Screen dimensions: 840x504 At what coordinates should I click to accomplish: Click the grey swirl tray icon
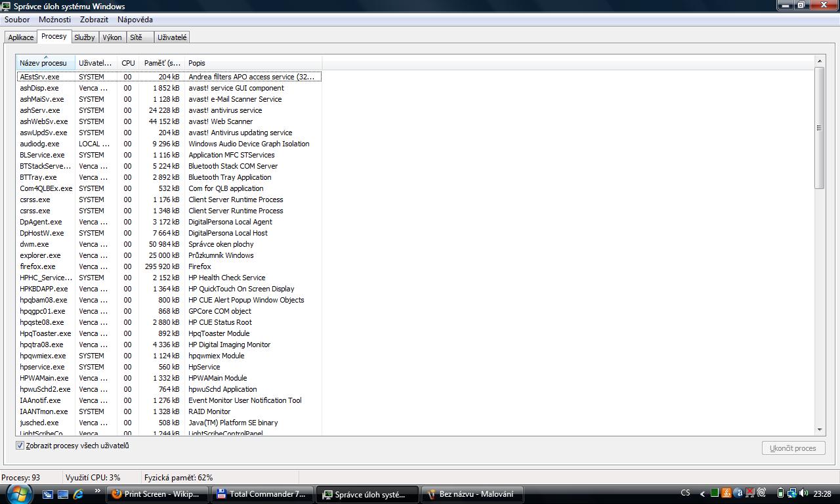[762, 493]
